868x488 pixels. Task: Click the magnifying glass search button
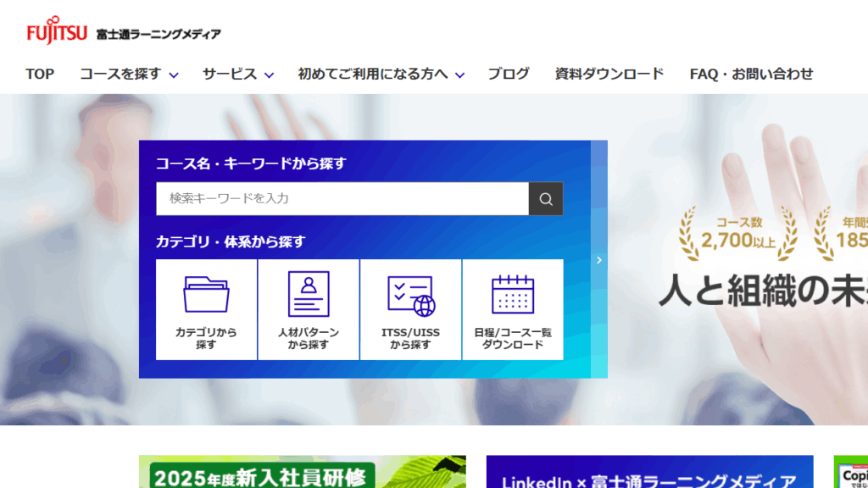click(546, 199)
